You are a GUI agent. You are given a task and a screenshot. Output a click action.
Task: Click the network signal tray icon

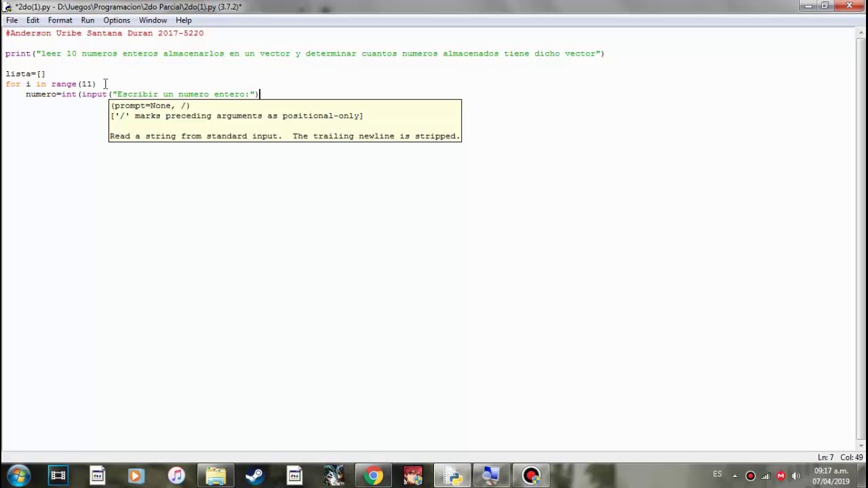point(766,476)
